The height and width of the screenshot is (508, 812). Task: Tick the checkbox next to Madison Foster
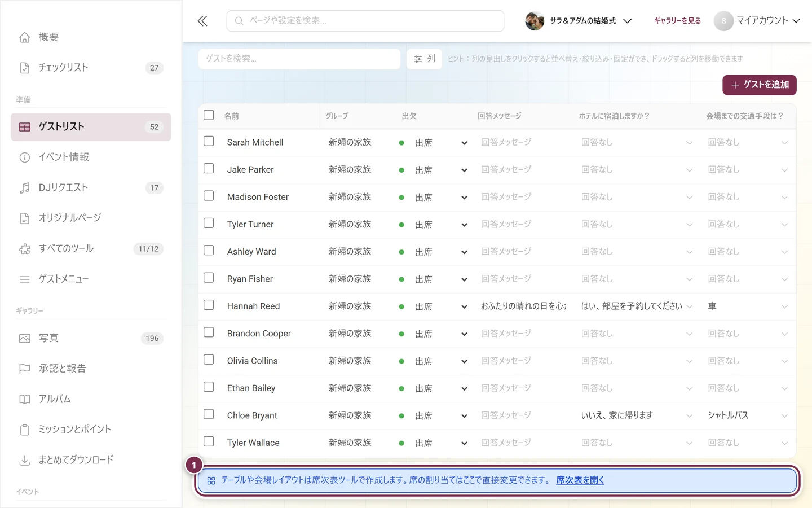click(209, 196)
